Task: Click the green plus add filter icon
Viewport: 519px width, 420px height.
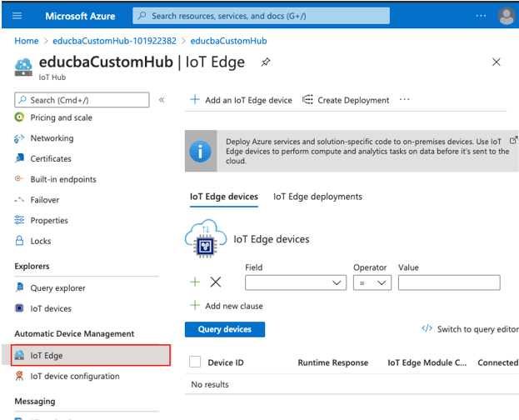Action: 195,282
